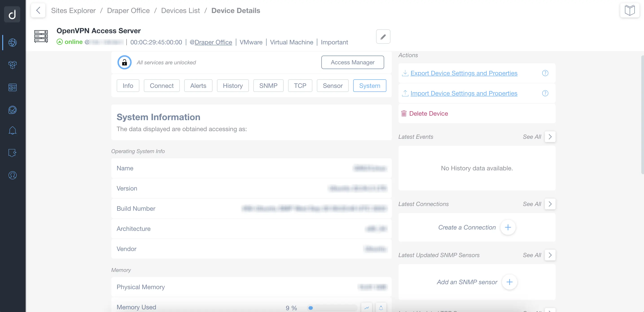
Task: Switch to the SNMP tab
Action: [268, 86]
